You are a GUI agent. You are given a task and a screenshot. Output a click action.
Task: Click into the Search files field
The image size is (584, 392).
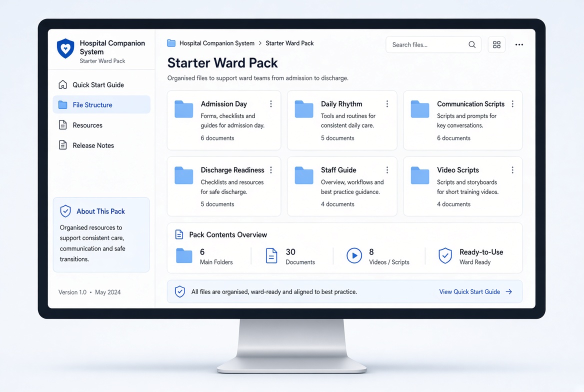click(433, 44)
